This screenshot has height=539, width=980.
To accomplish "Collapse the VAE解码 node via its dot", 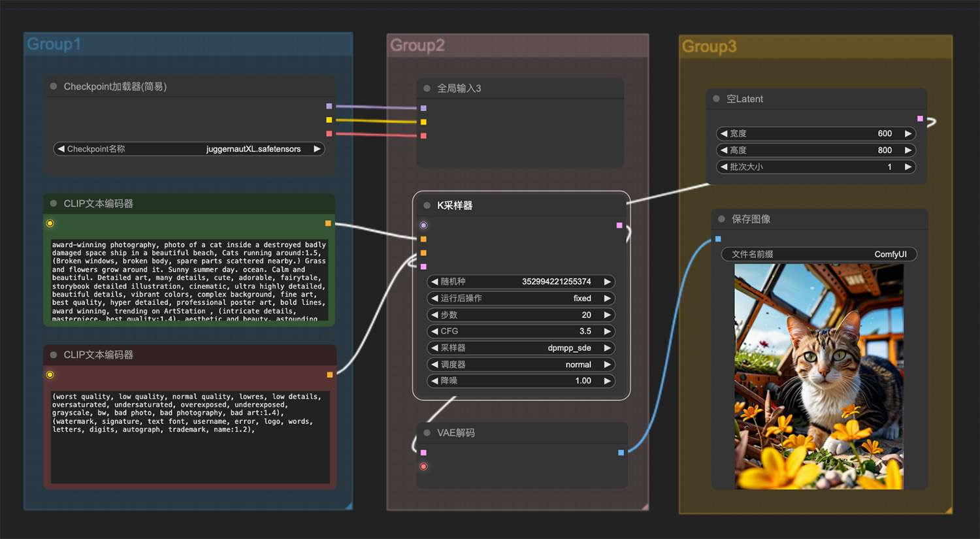I will (x=427, y=433).
